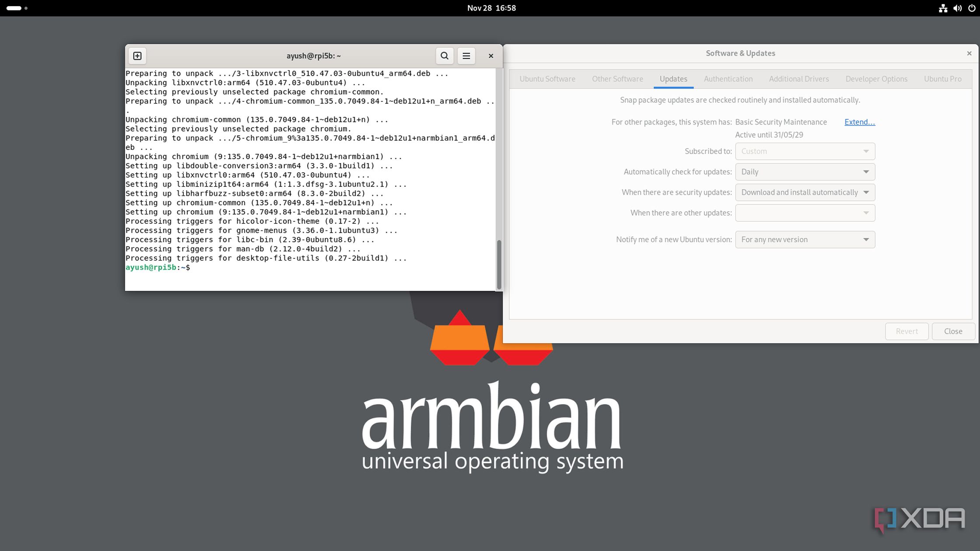Open the terminal hamburger menu

point(466,56)
